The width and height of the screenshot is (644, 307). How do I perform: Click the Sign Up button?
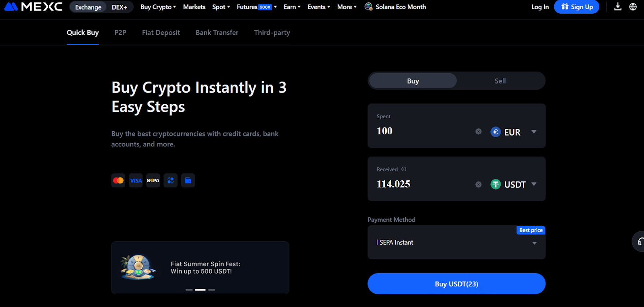(576, 7)
